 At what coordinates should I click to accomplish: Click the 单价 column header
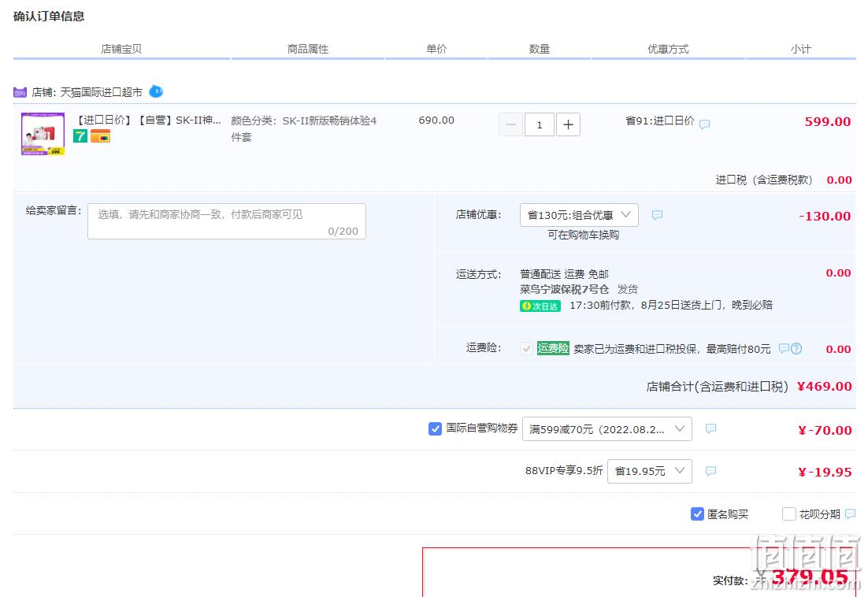tap(436, 50)
